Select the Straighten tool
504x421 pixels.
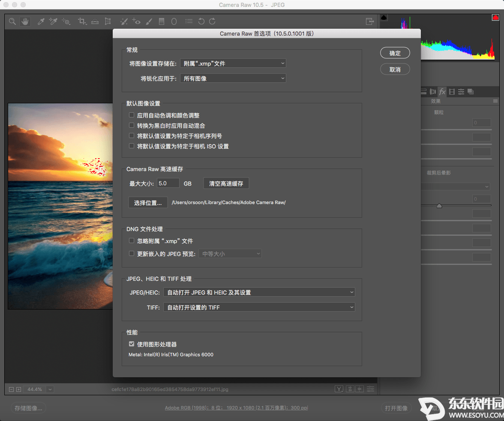[95, 21]
